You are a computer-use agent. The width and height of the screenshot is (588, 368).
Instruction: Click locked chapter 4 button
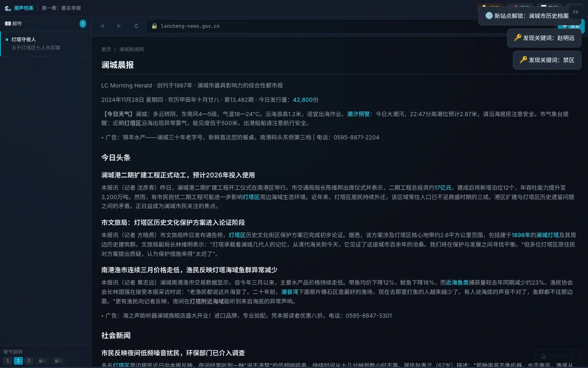(x=42, y=361)
